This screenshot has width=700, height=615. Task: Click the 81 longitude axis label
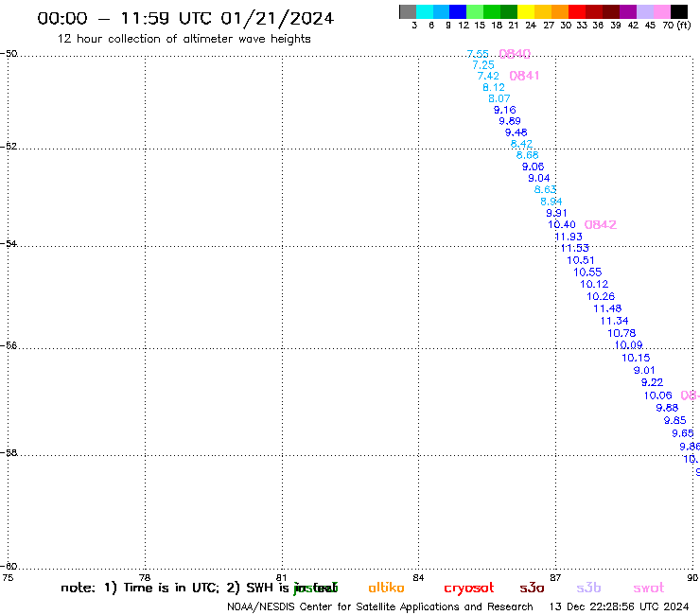(x=282, y=577)
